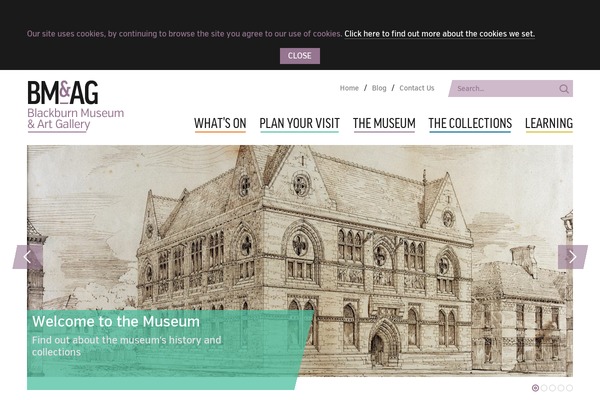Image resolution: width=600 pixels, height=400 pixels.
Task: Open the Learning menu
Action: tap(549, 124)
